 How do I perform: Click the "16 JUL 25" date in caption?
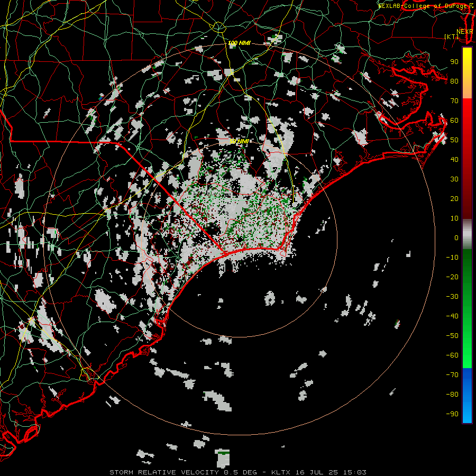click(317, 472)
